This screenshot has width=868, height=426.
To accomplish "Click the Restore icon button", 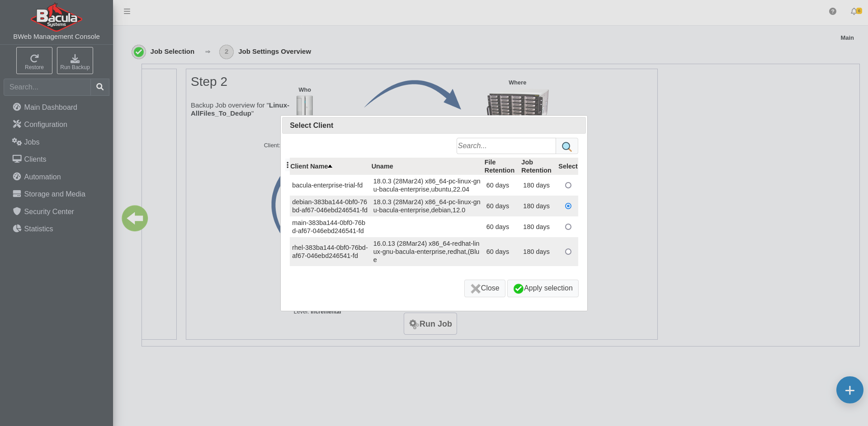I will coord(34,61).
